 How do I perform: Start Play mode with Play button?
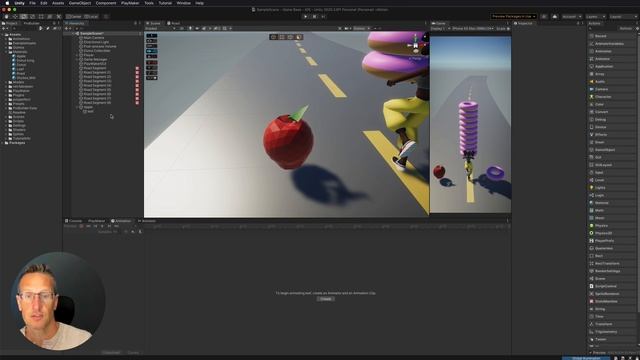tap(305, 17)
